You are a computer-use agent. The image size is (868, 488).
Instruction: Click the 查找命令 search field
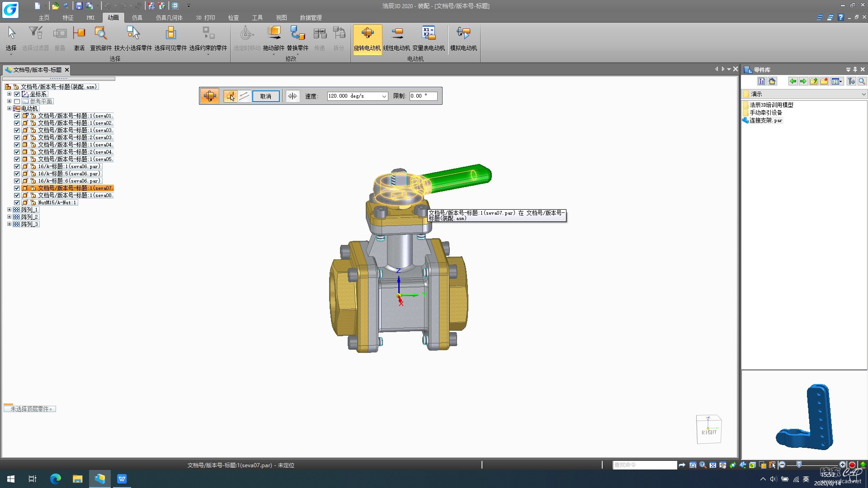pyautogui.click(x=645, y=465)
